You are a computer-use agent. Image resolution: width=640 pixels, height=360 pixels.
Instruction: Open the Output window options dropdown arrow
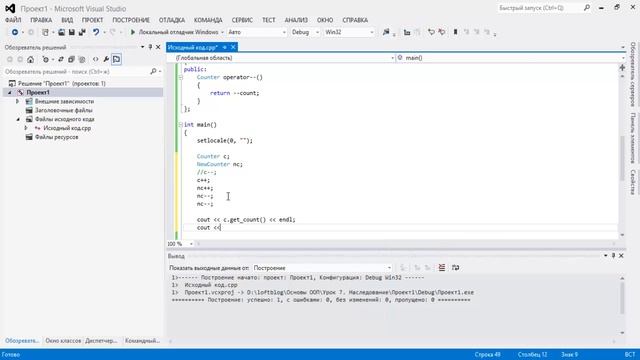[605, 256]
